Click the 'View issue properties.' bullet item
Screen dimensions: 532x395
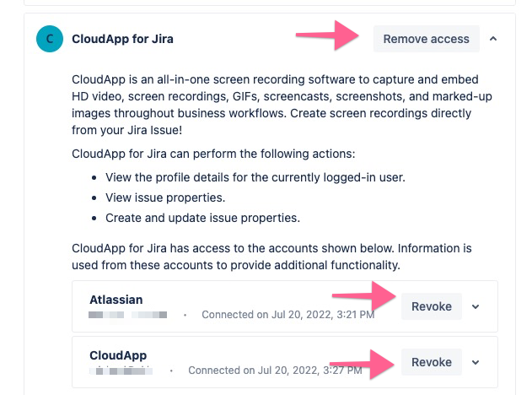point(165,197)
